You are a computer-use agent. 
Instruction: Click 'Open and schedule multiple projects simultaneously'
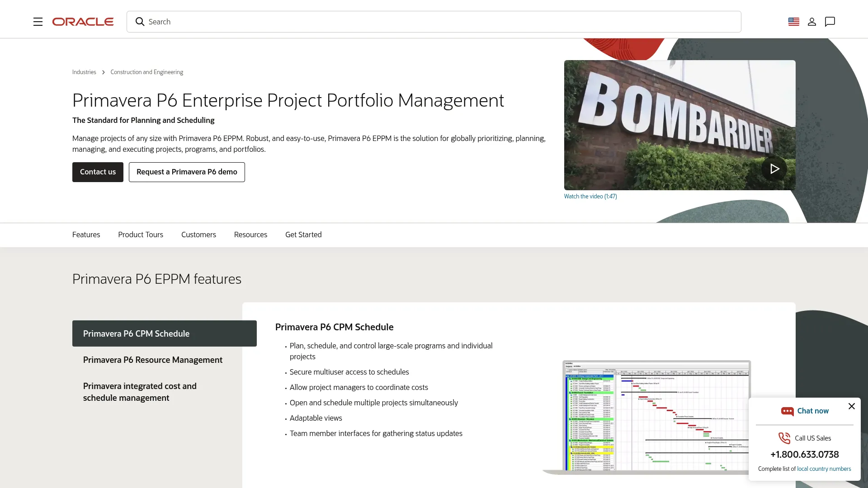tap(373, 403)
